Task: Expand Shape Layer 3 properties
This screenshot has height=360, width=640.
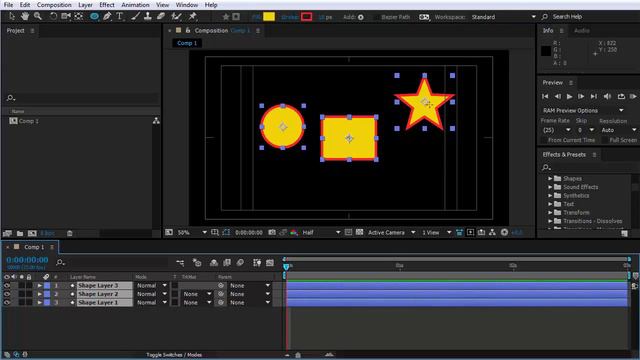Action: coord(40,285)
